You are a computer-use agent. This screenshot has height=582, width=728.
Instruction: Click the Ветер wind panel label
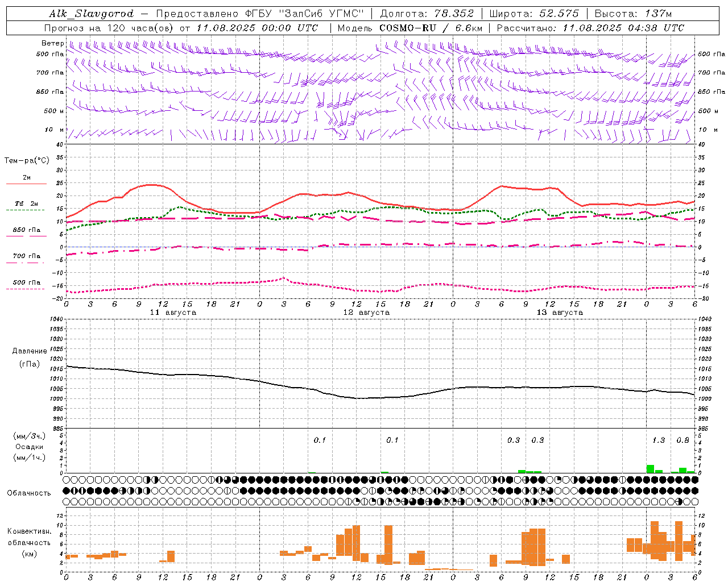[52, 43]
